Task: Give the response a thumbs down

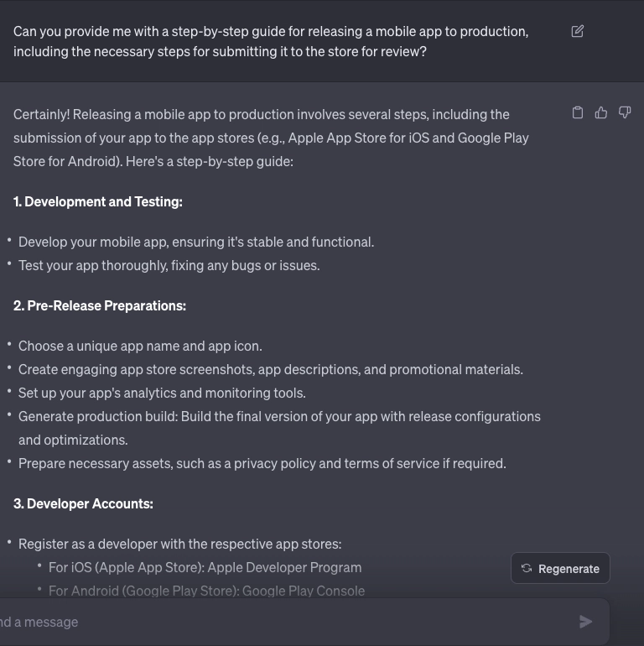Action: tap(625, 113)
